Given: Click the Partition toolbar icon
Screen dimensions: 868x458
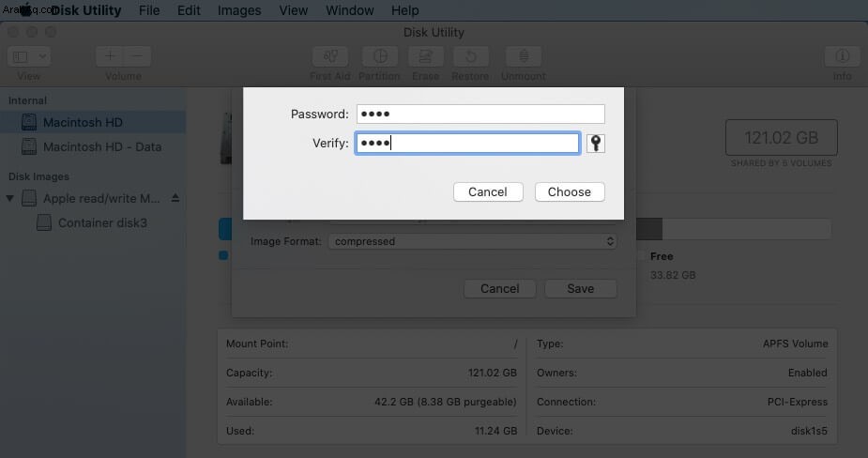Looking at the screenshot, I should pyautogui.click(x=380, y=56).
